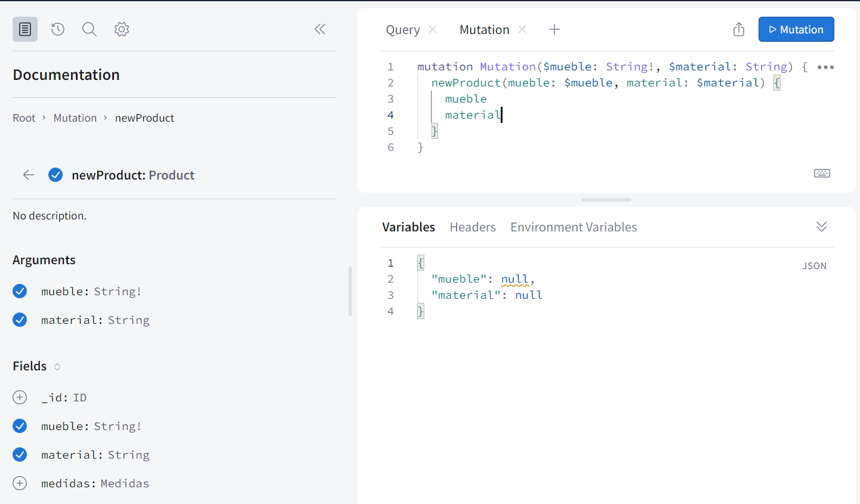Toggle the material field checkbox
The width and height of the screenshot is (860, 504).
pyautogui.click(x=20, y=454)
